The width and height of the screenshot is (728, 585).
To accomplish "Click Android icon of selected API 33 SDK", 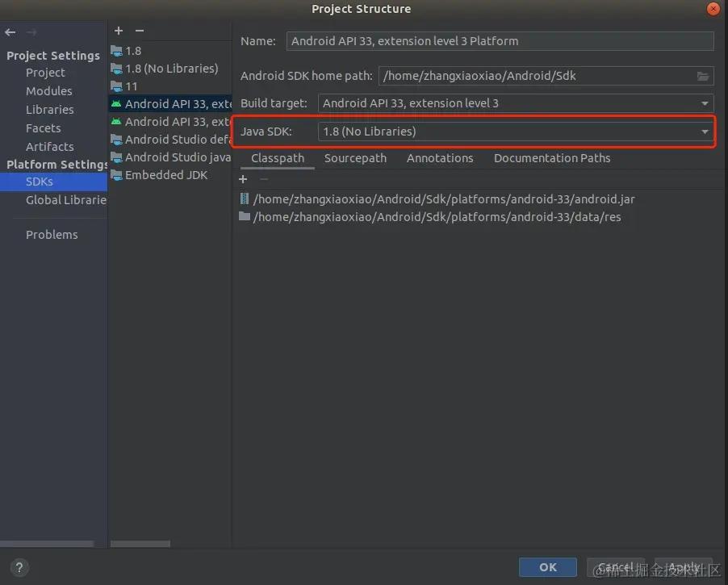I will [x=116, y=103].
